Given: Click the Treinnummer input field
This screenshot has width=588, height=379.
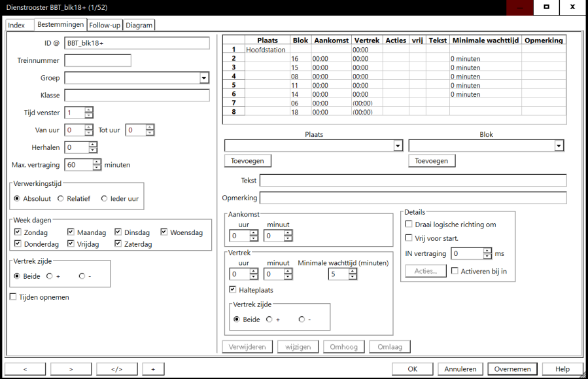Looking at the screenshot, I should (97, 61).
